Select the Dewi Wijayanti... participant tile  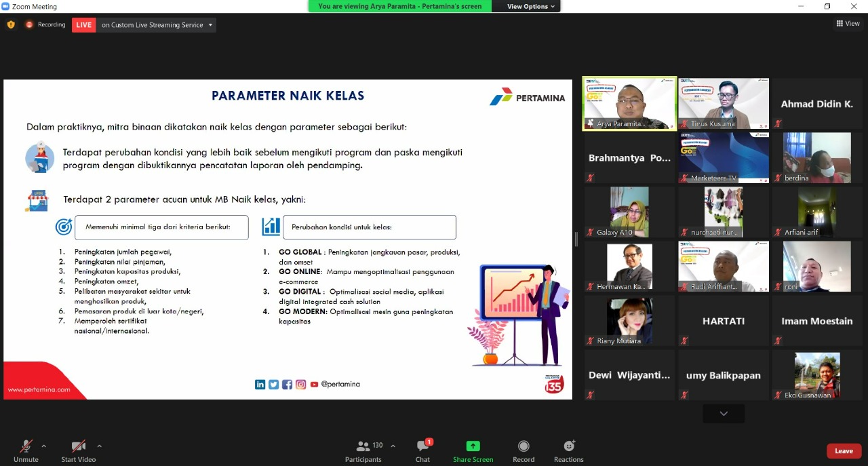pyautogui.click(x=630, y=374)
